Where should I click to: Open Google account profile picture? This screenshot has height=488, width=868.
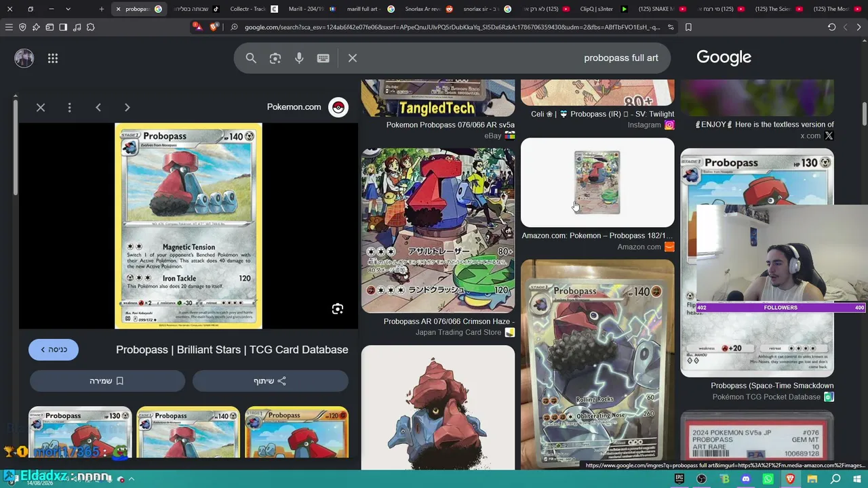[24, 58]
